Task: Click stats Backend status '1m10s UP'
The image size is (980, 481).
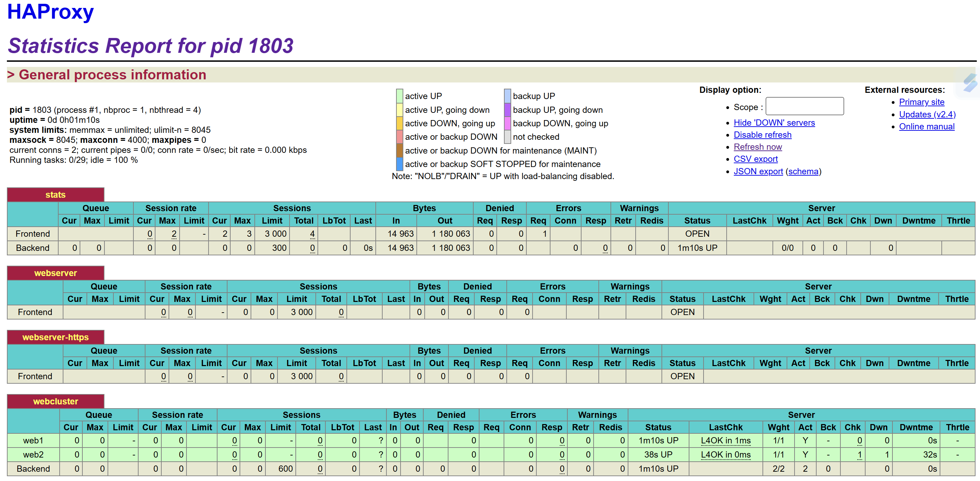Action: (x=697, y=248)
